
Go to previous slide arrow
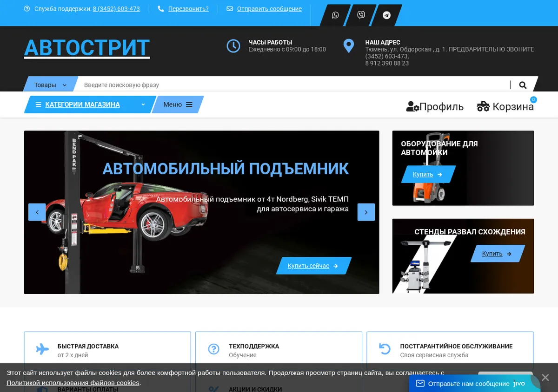coord(37,212)
